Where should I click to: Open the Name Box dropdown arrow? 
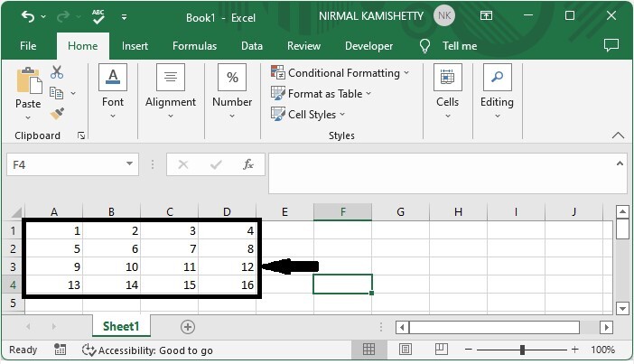130,164
